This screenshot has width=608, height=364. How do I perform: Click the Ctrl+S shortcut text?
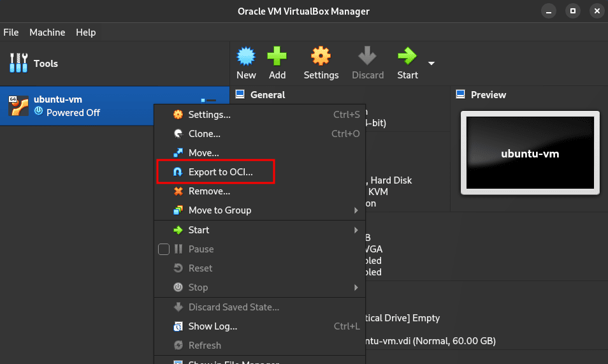coord(346,115)
